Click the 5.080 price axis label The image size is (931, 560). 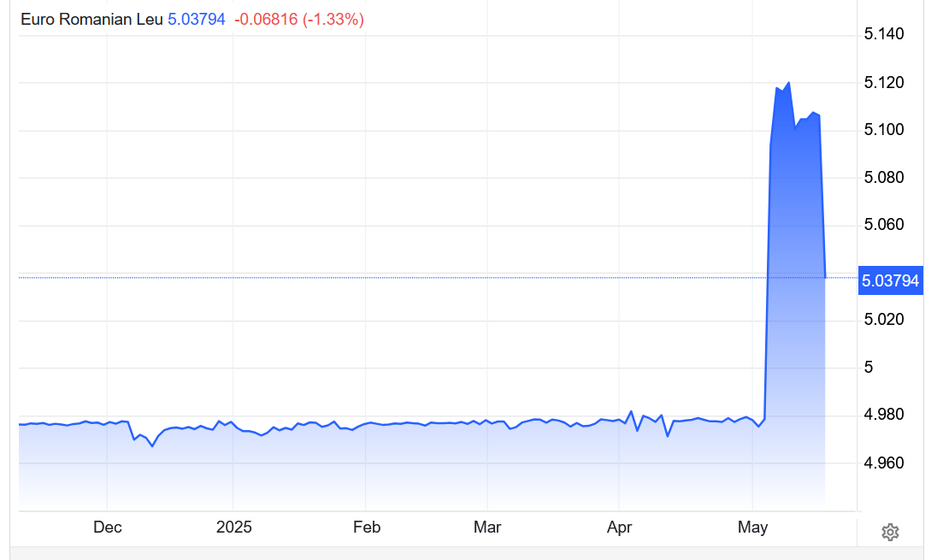point(884,178)
